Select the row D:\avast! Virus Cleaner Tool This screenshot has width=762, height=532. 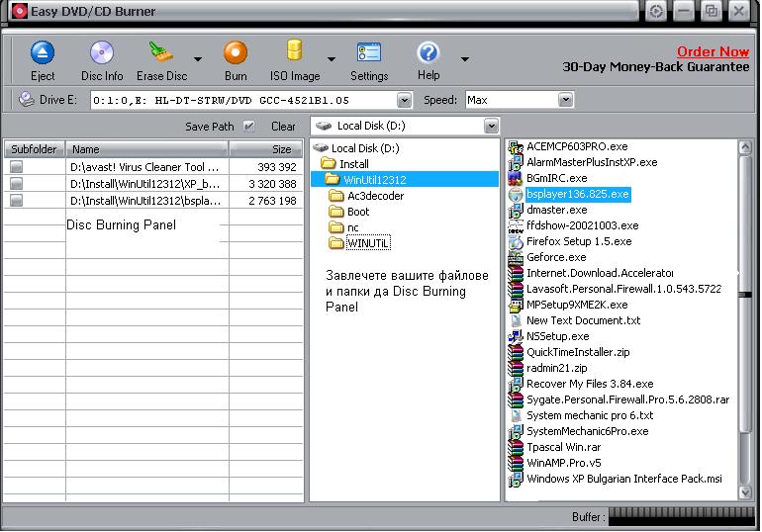[x=153, y=167]
